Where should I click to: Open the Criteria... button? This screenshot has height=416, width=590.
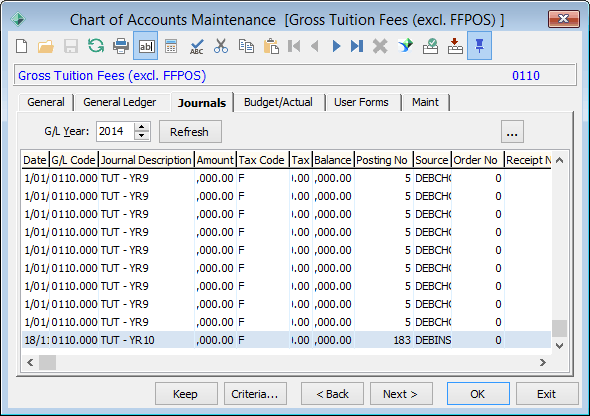click(x=255, y=394)
